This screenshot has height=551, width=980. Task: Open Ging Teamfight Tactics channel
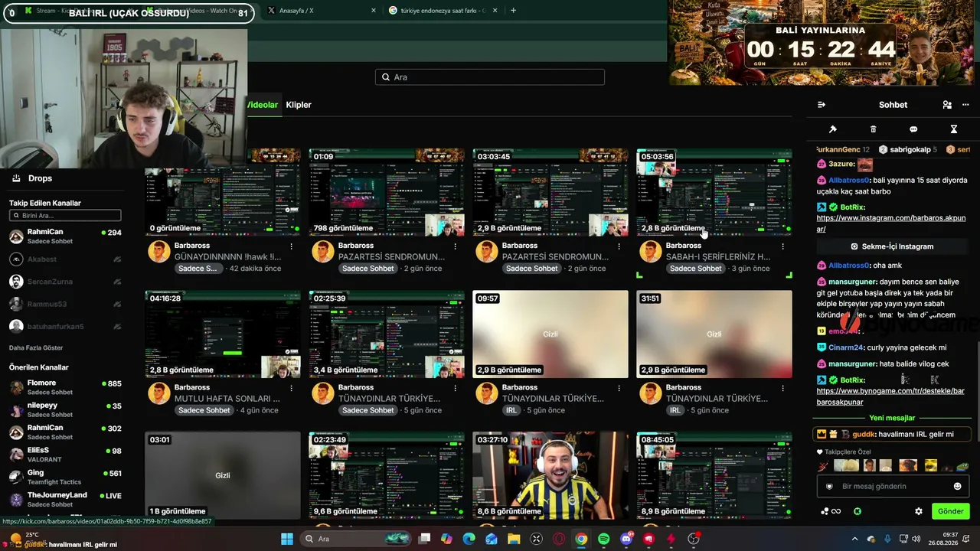(x=65, y=478)
